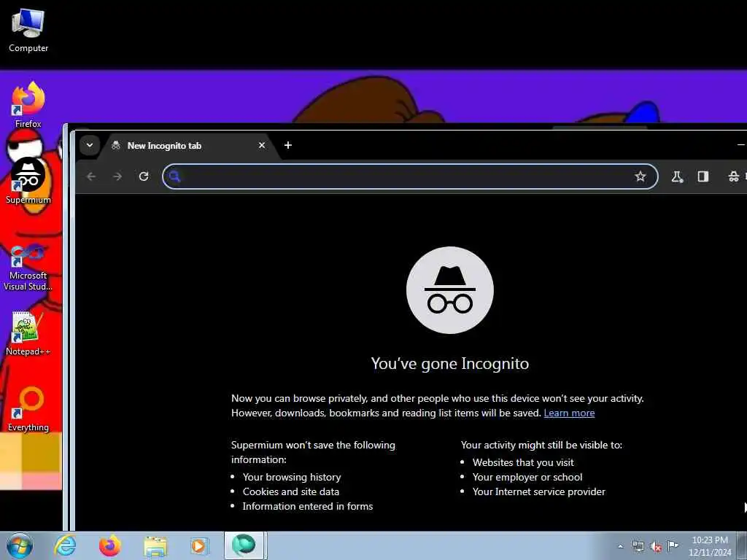Select the Supermium desktop shortcut
The height and width of the screenshot is (560, 747).
point(28,181)
